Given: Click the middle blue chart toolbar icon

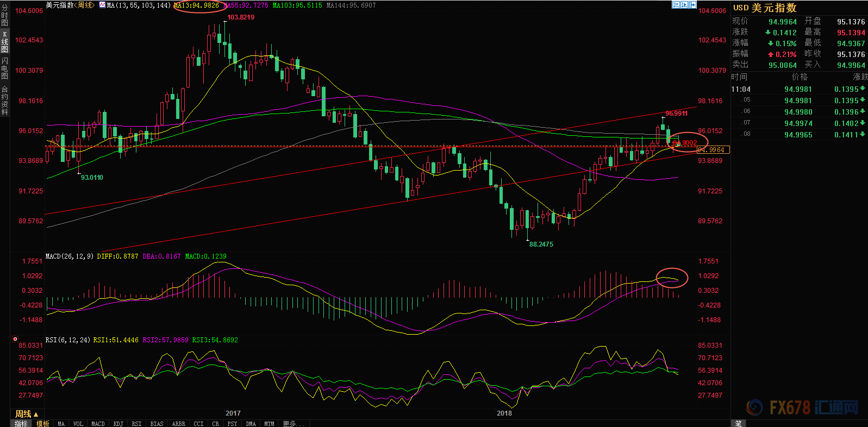Looking at the screenshot, I should 684,5.
